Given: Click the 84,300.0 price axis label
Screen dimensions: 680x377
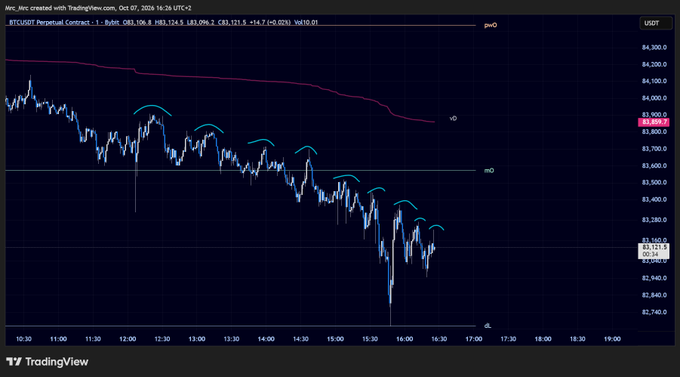Looking at the screenshot, I should [654, 47].
